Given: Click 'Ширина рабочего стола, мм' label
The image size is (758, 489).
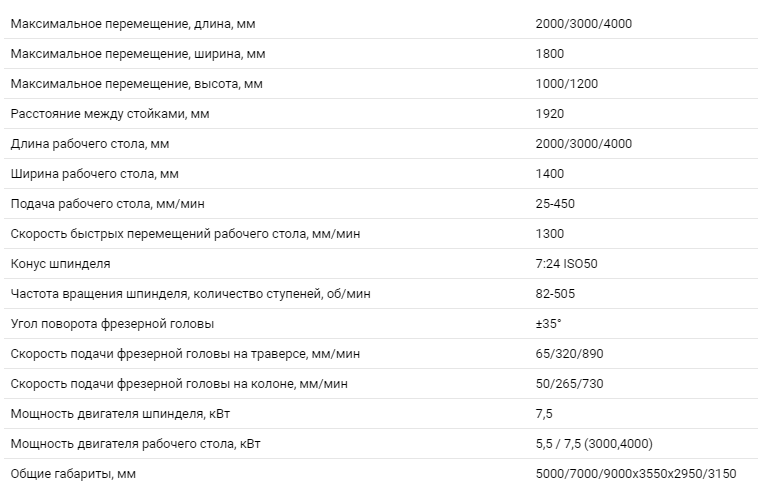Looking at the screenshot, I should pos(95,173).
